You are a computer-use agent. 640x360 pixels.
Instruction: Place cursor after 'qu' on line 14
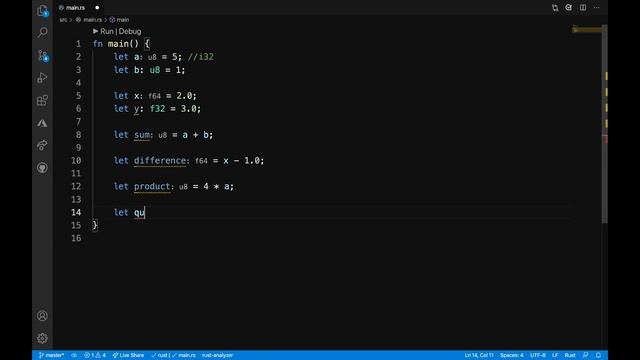[145, 212]
